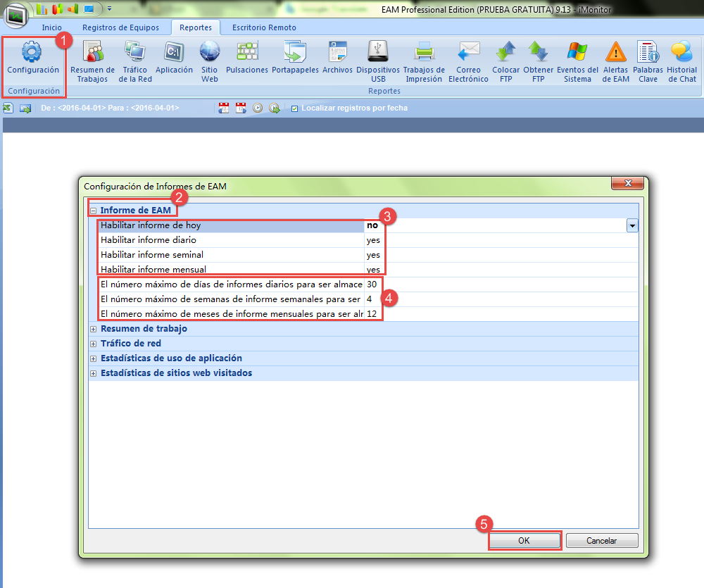Select the Habilitar informe mensual row
This screenshot has width=704, height=588.
(367, 270)
